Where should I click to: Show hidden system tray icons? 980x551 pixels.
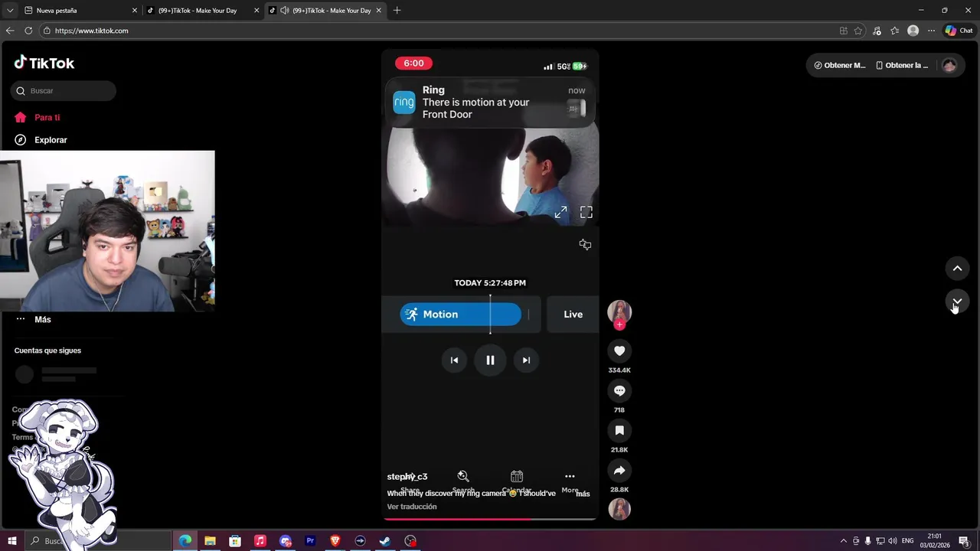click(x=844, y=541)
